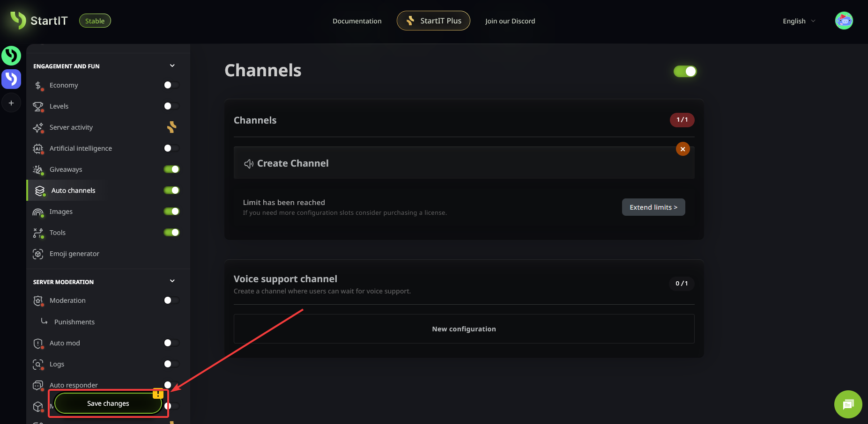Disable the main Channels module toggle
The image size is (868, 424).
click(685, 71)
